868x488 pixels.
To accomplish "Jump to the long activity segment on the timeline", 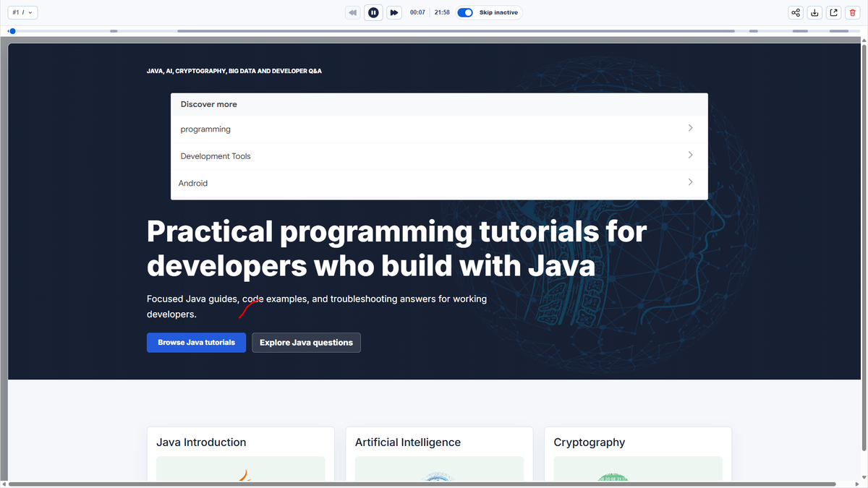I will point(456,31).
